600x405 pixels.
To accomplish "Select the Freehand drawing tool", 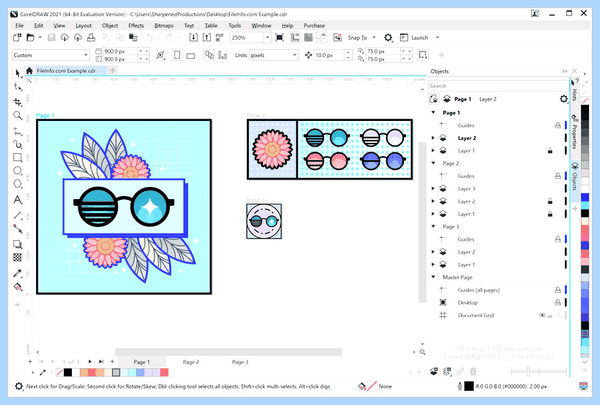I will (x=17, y=131).
